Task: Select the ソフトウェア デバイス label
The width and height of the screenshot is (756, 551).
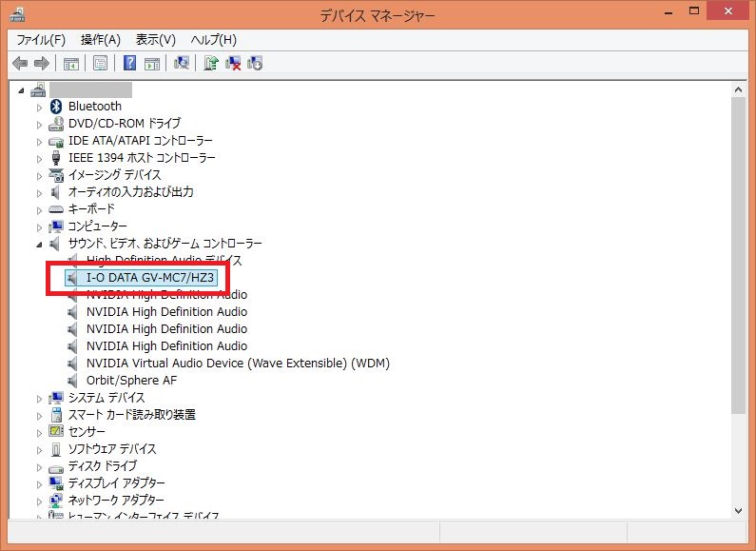Action: [x=112, y=449]
